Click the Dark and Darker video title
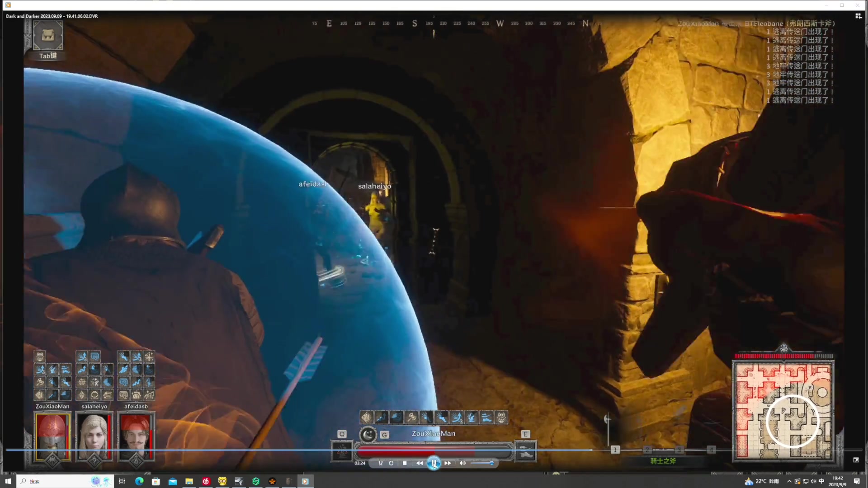868x488 pixels. click(52, 16)
